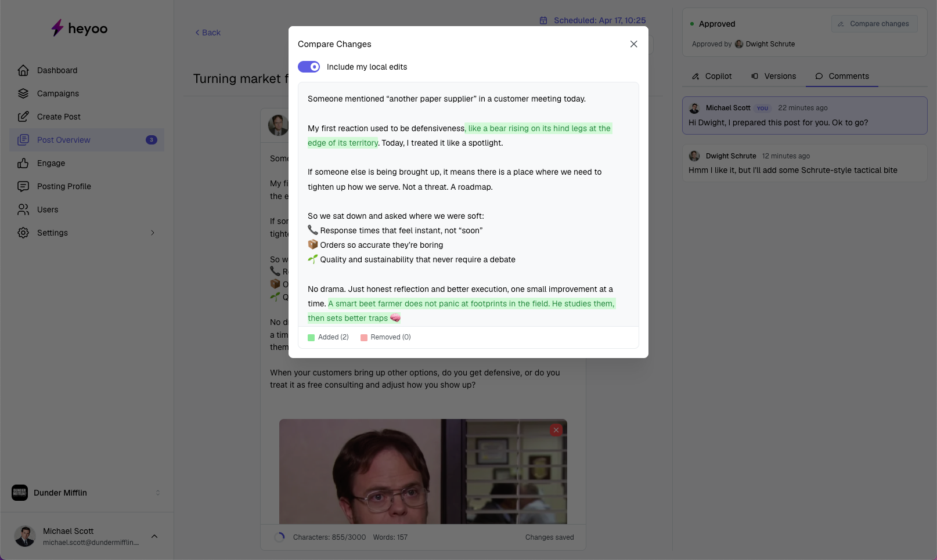Click the calendar icon beside Scheduled date
The height and width of the screenshot is (560, 937).
click(543, 20)
